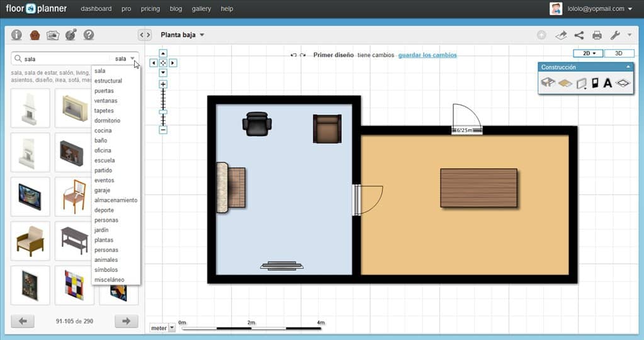
Task: Select the black office chair in plan
Action: point(257,123)
